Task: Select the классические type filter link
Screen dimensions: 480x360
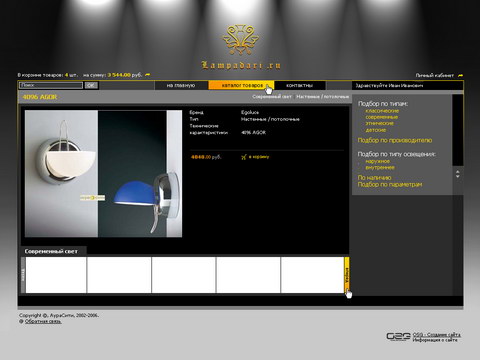Action: [x=382, y=111]
